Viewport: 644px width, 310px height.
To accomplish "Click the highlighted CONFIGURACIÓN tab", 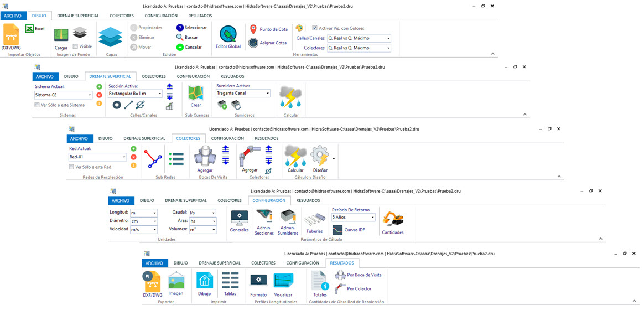I will point(267,200).
